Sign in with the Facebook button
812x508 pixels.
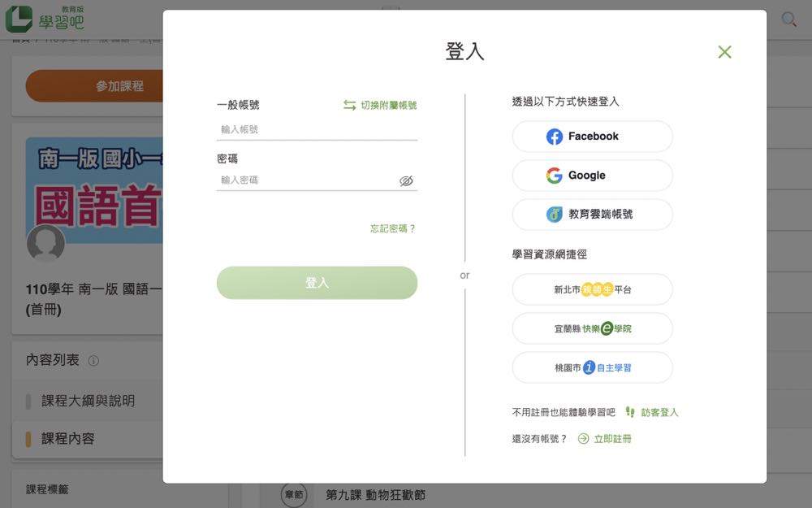click(x=592, y=137)
